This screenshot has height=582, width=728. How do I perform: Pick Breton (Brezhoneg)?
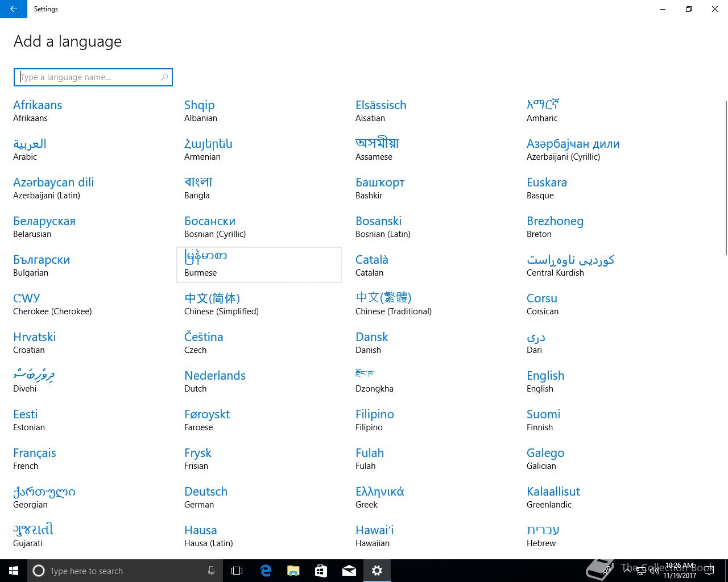point(601,227)
